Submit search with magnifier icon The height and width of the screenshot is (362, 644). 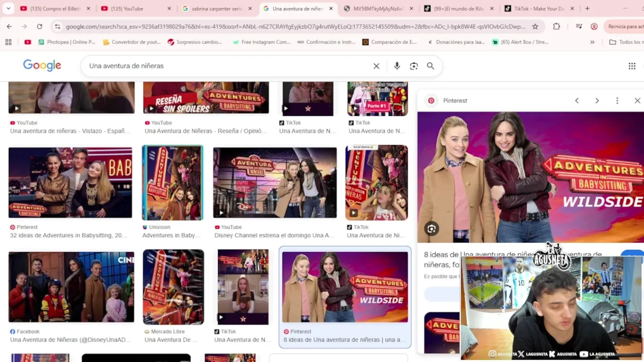click(x=431, y=66)
